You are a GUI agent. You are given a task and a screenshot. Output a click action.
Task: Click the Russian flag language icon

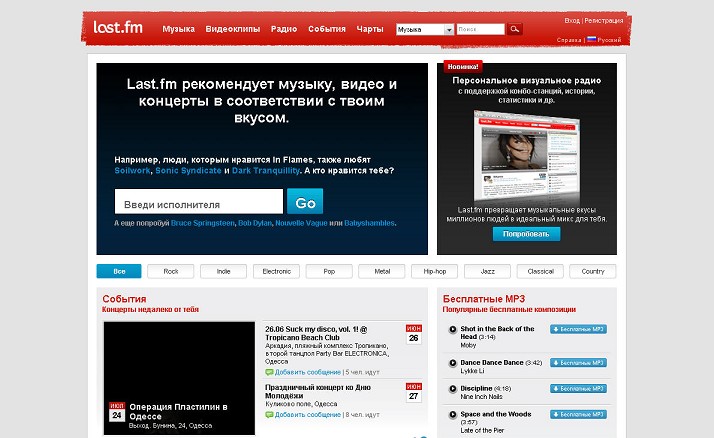tap(591, 39)
